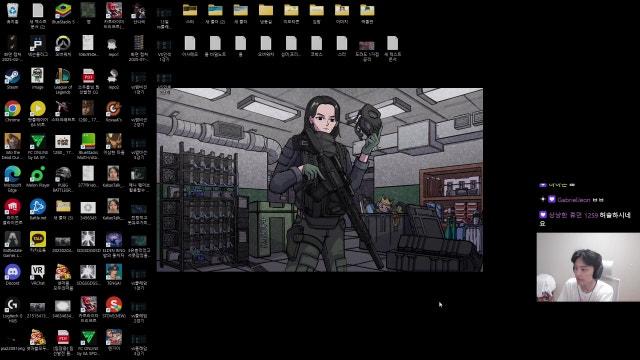Select the Microsoft Edge shortcut
The height and width of the screenshot is (360, 640).
(12, 179)
